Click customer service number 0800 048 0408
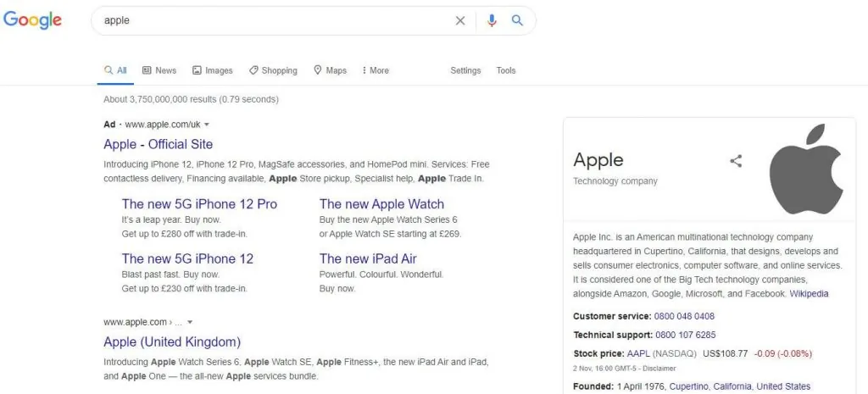 click(x=684, y=317)
